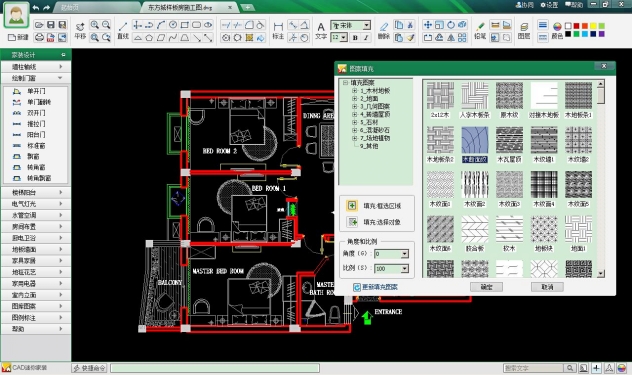Open the 颜色 color wheel picker
The width and height of the screenshot is (632, 375).
pyautogui.click(x=557, y=31)
